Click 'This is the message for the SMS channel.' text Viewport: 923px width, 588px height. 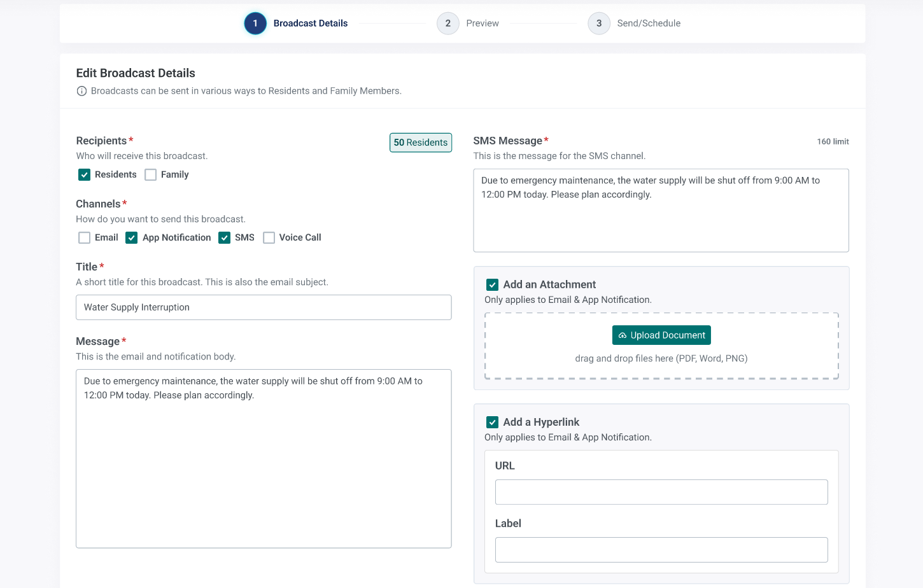(x=560, y=156)
